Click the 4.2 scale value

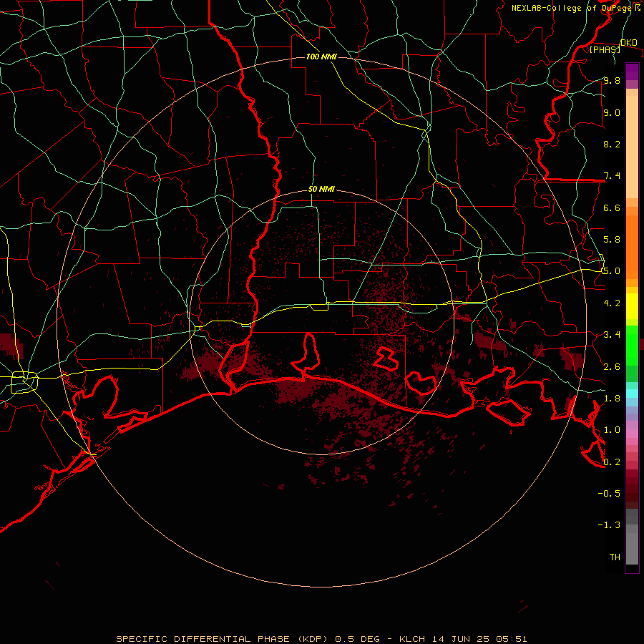[x=612, y=303]
